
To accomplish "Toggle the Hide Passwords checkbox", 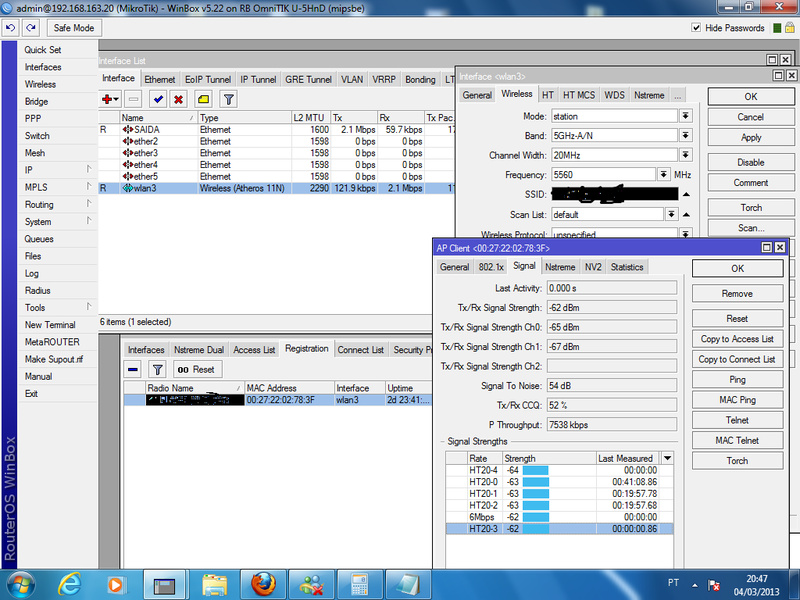I will (696, 28).
